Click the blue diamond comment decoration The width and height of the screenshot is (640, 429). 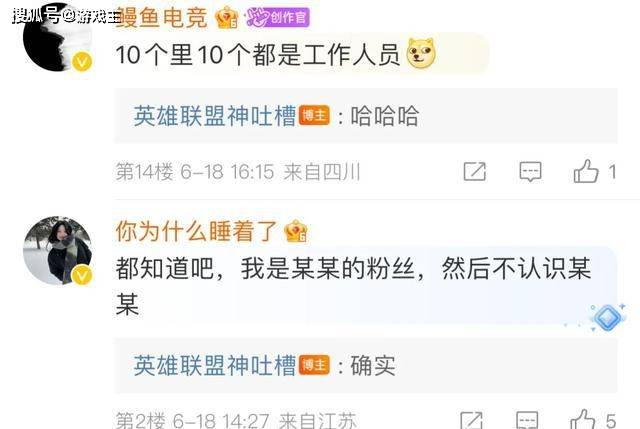point(607,317)
